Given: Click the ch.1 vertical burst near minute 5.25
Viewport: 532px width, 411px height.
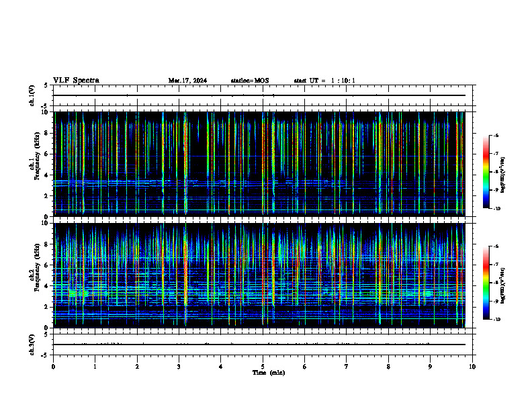Looking at the screenshot, I should point(273,163).
